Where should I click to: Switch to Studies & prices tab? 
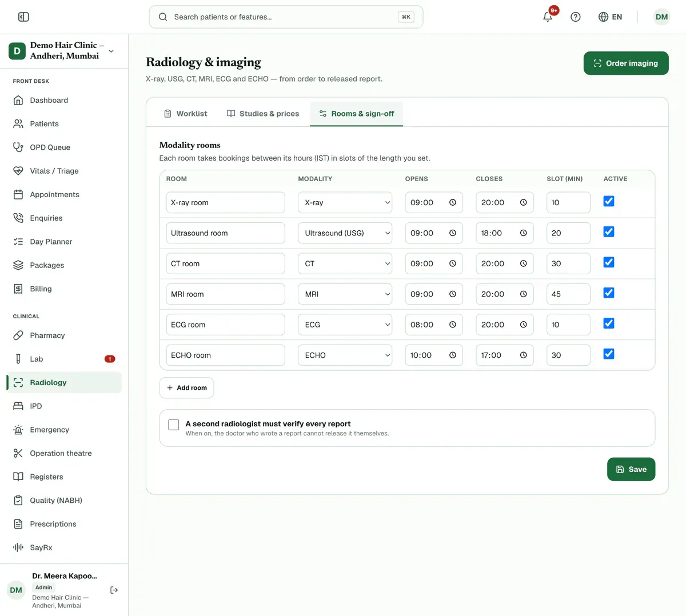pos(263,114)
